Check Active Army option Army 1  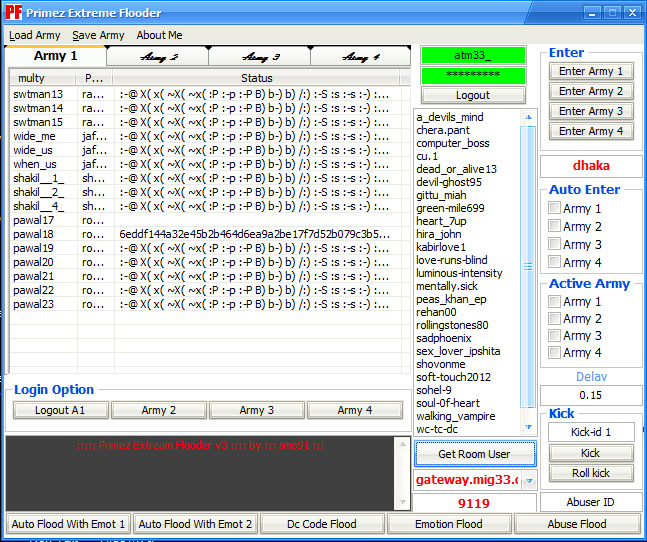click(554, 302)
